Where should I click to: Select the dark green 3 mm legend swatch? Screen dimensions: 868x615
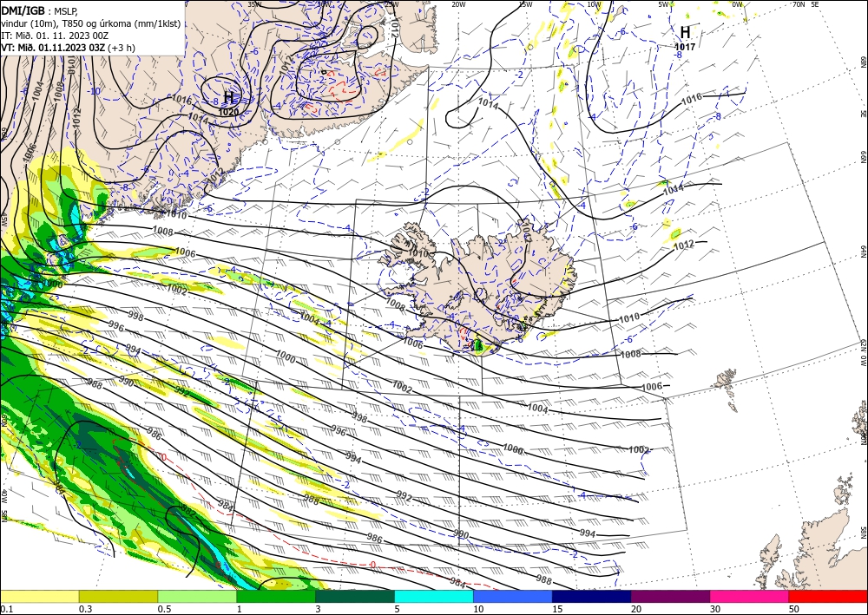click(355, 596)
